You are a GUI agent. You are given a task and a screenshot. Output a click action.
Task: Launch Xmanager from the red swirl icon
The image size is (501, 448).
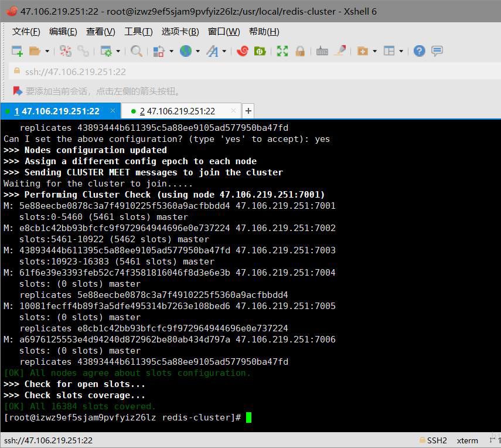pos(243,51)
